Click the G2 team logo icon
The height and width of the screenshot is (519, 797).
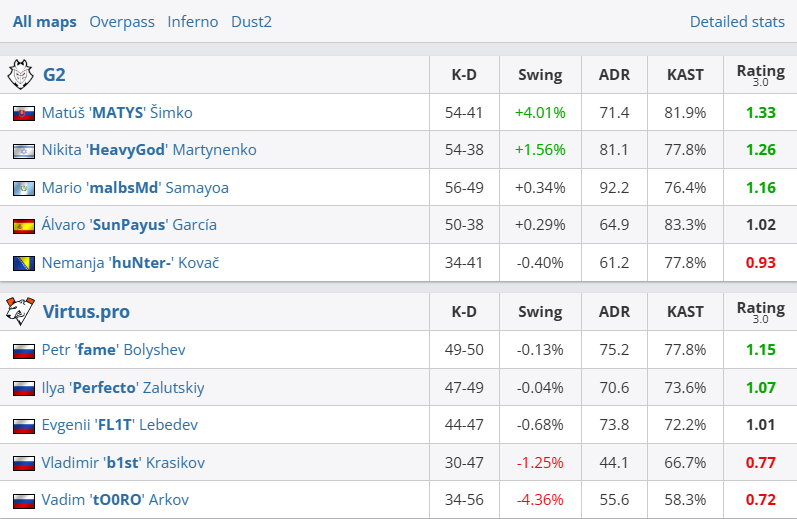pyautogui.click(x=21, y=75)
